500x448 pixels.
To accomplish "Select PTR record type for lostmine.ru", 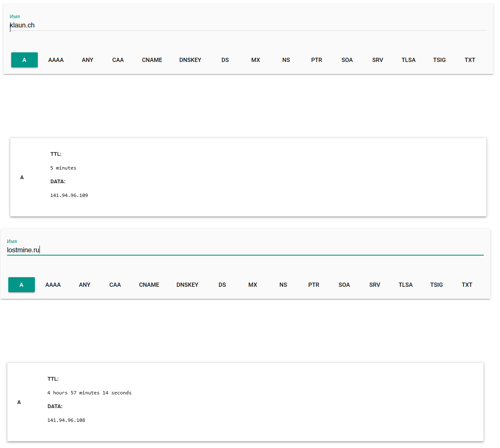I will pyautogui.click(x=314, y=285).
